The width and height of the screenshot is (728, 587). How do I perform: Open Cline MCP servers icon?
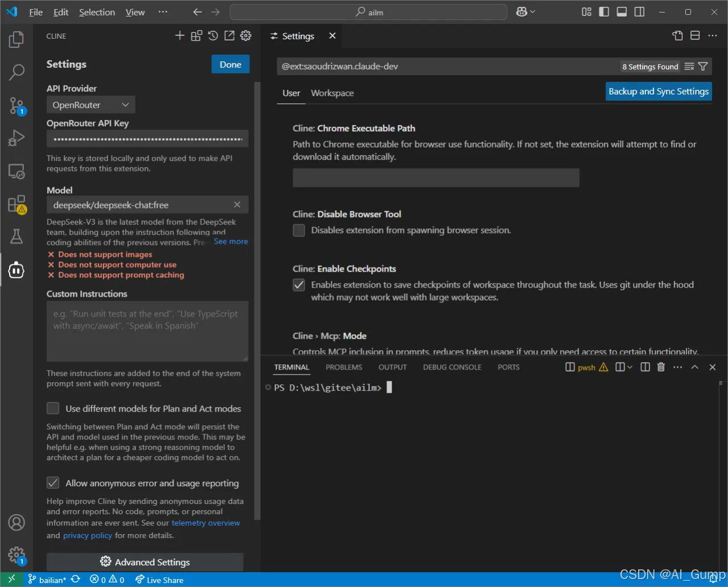pyautogui.click(x=196, y=36)
